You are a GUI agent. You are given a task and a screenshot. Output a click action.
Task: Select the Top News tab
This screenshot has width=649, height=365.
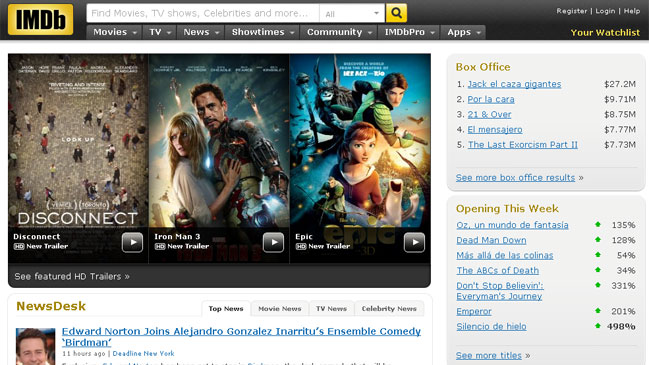click(226, 309)
